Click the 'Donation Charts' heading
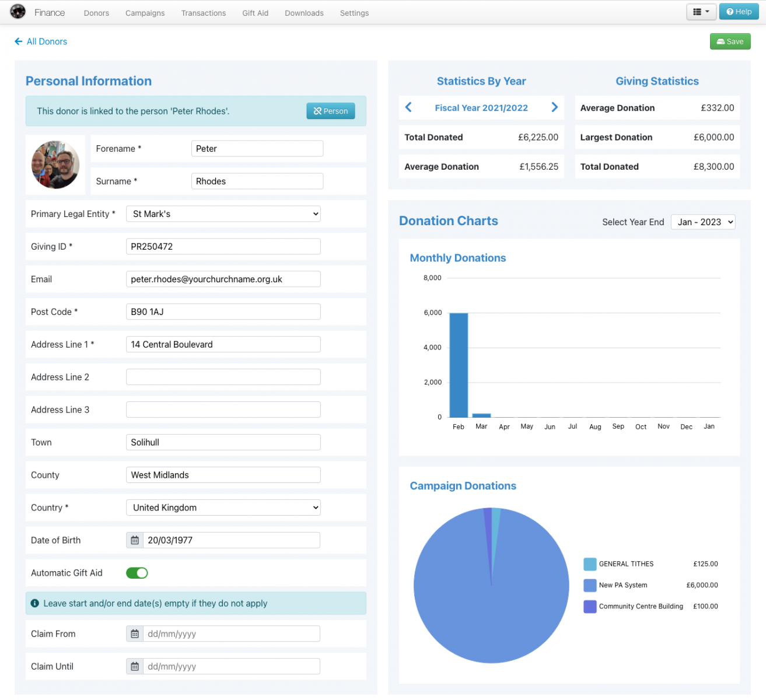The image size is (766, 700). 449,221
